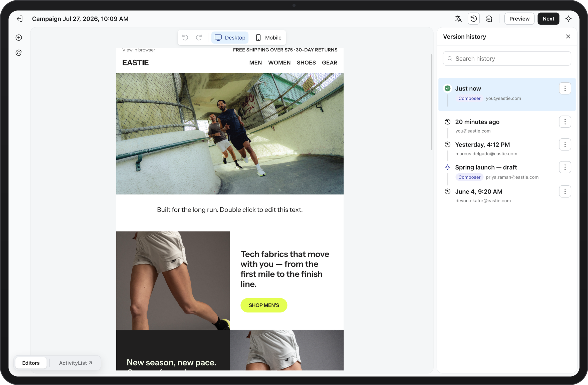Switch preview to Desktop view
The image size is (588, 385).
coord(230,37)
